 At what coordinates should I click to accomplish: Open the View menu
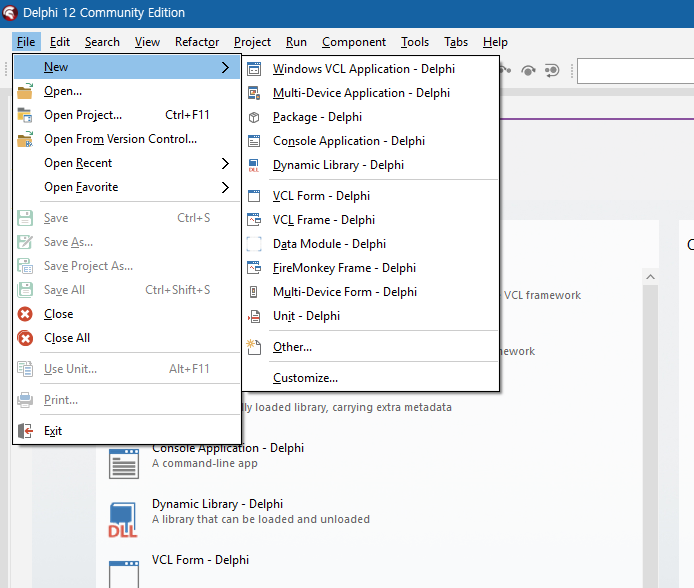[x=147, y=42]
